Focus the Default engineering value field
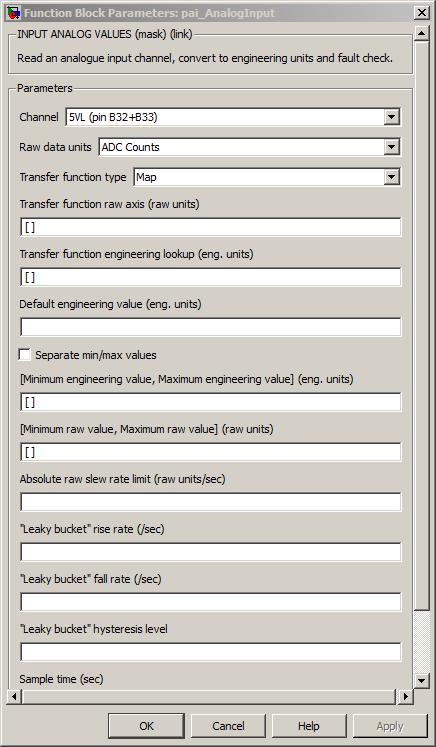The height and width of the screenshot is (747, 436). coord(211,327)
